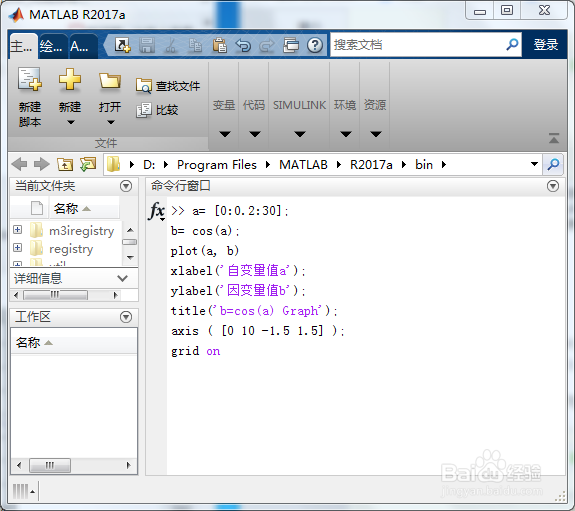Click the New Script (新建脚本) icon
This screenshot has height=511, width=575.
pos(30,79)
